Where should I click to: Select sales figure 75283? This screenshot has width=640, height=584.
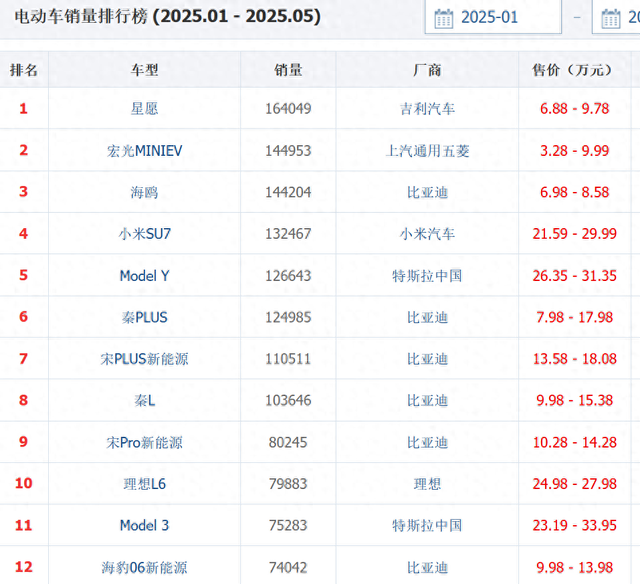pyautogui.click(x=288, y=525)
